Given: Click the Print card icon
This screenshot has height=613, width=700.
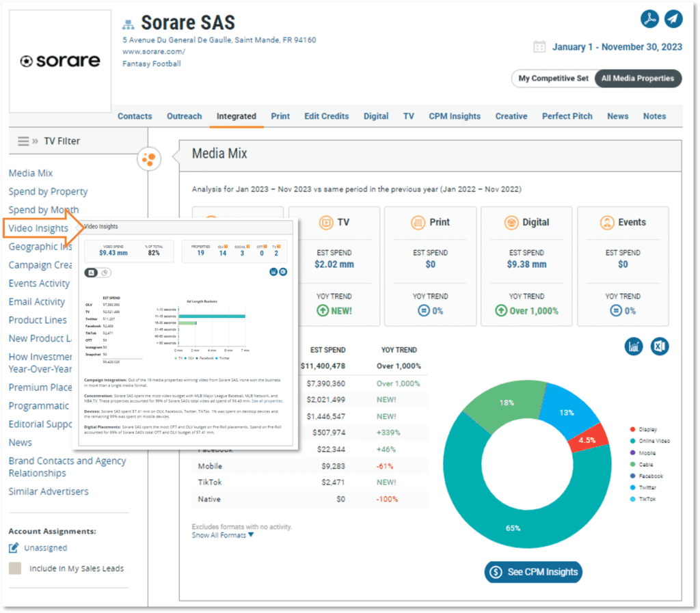Looking at the screenshot, I should [x=418, y=222].
